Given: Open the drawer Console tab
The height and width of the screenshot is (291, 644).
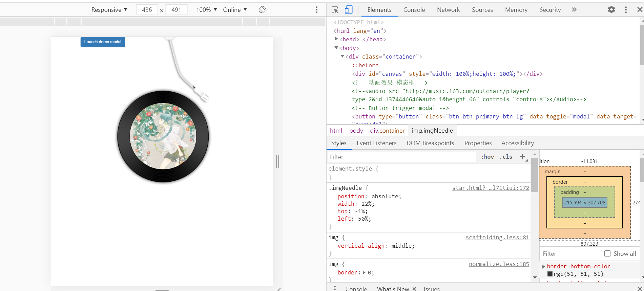Looking at the screenshot, I should (x=356, y=289).
